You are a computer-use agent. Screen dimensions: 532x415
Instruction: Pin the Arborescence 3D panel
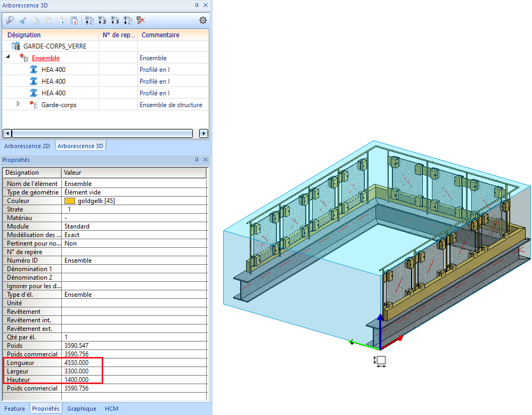point(197,5)
